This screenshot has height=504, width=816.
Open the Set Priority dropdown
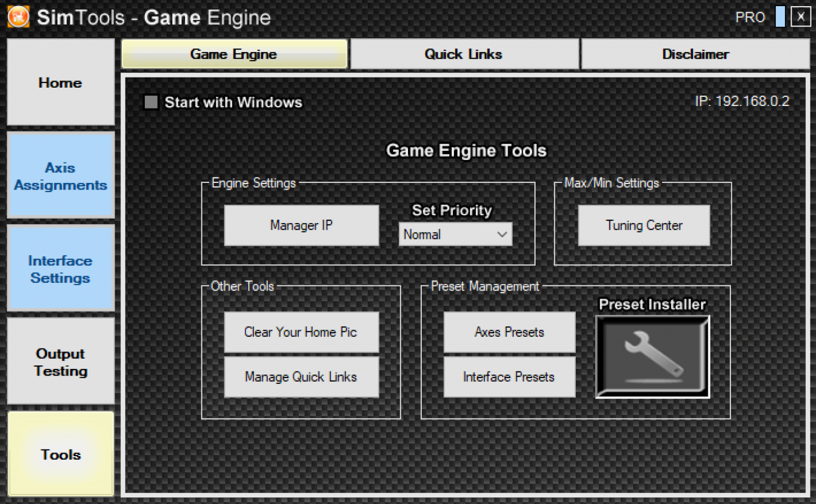[x=455, y=234]
